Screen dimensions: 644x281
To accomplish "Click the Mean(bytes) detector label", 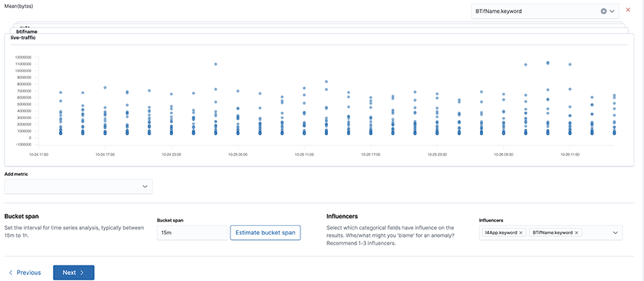I will click(x=19, y=7).
